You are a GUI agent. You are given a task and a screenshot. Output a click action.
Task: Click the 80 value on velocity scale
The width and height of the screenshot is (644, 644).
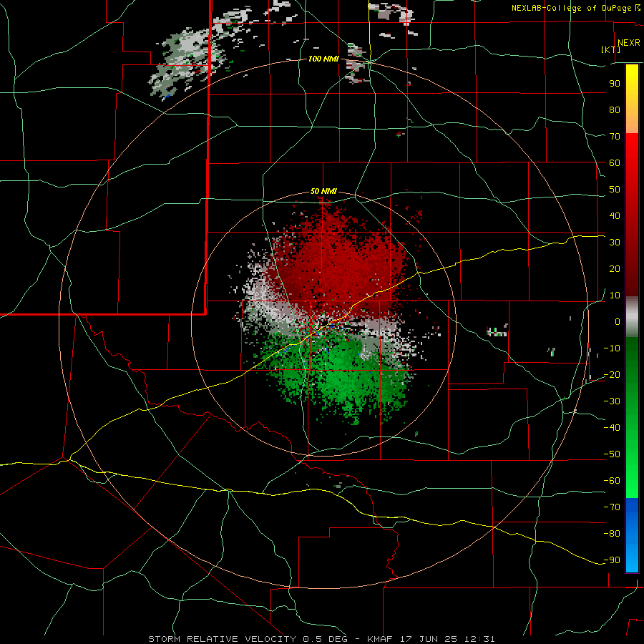point(615,109)
